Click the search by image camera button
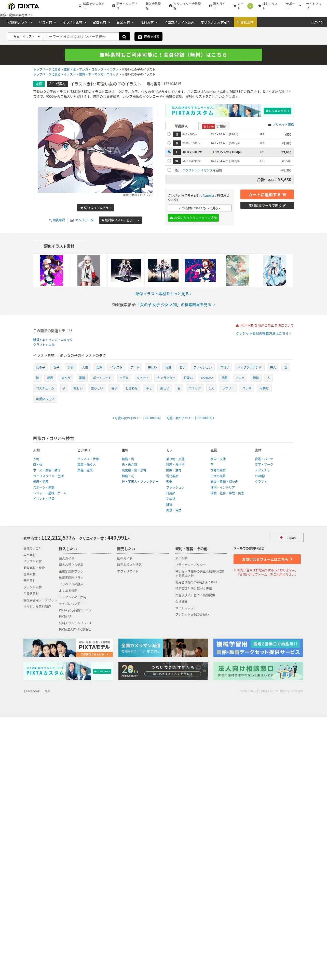The image size is (327, 980). coord(148,37)
